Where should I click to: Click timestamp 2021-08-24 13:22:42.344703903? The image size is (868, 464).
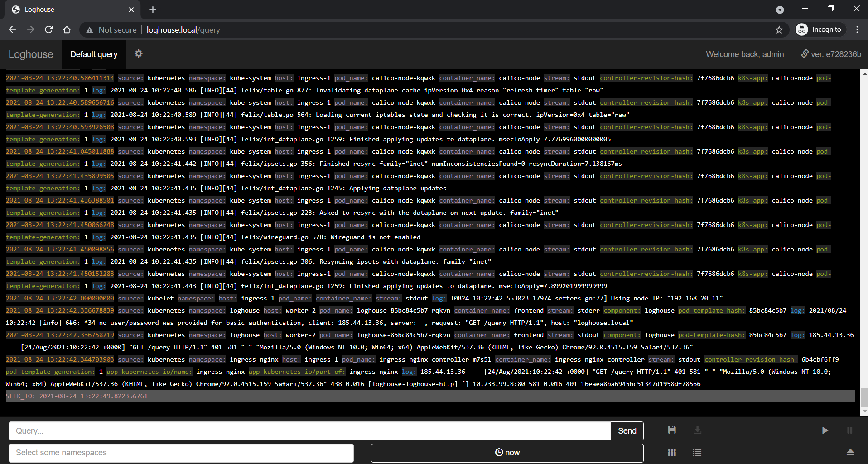60,360
